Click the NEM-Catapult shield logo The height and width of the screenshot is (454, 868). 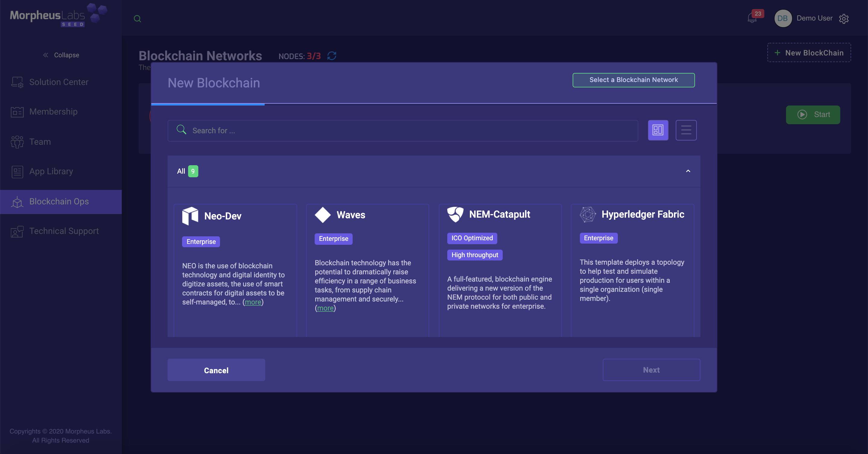[x=455, y=214]
